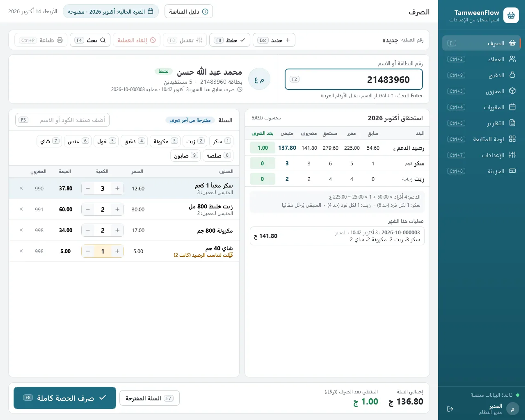
Task: Add صابون via quick item chip
Action: tap(185, 155)
